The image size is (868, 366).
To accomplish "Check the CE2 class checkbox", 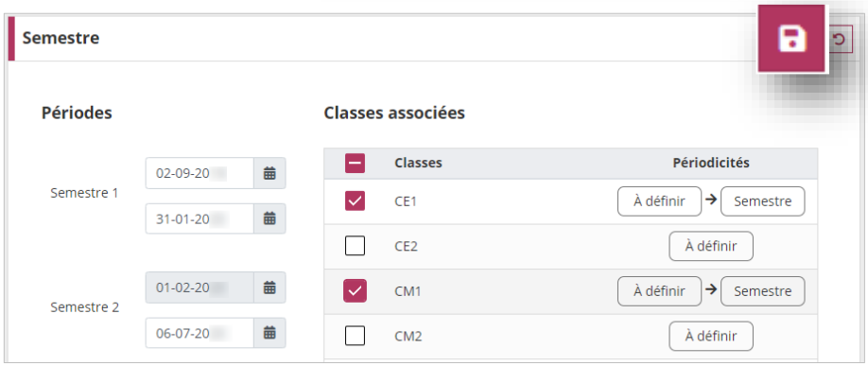I will click(355, 246).
